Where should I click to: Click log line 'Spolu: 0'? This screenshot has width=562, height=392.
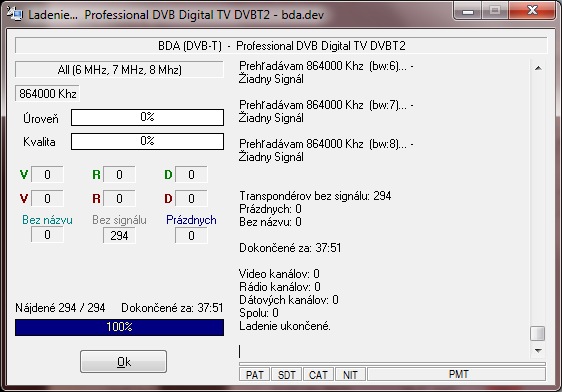coord(259,313)
